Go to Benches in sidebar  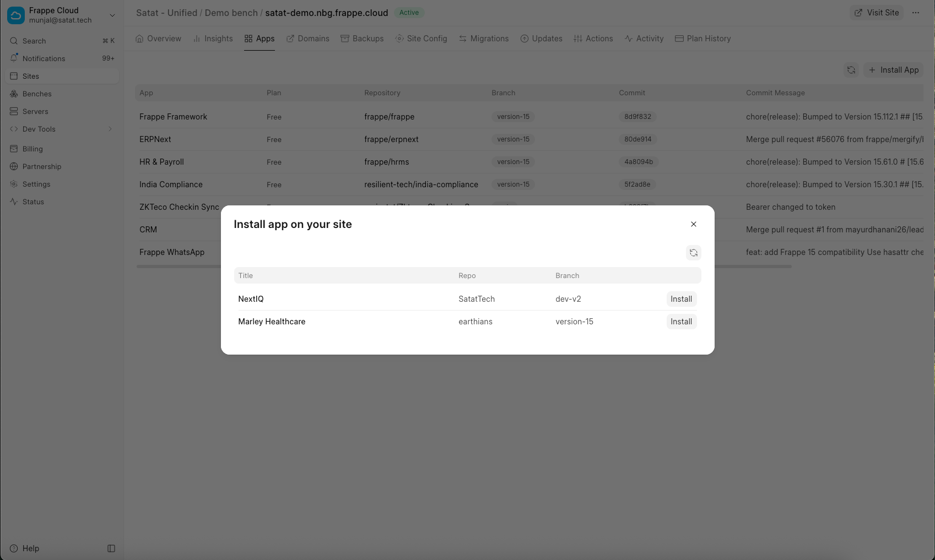[x=62, y=94]
